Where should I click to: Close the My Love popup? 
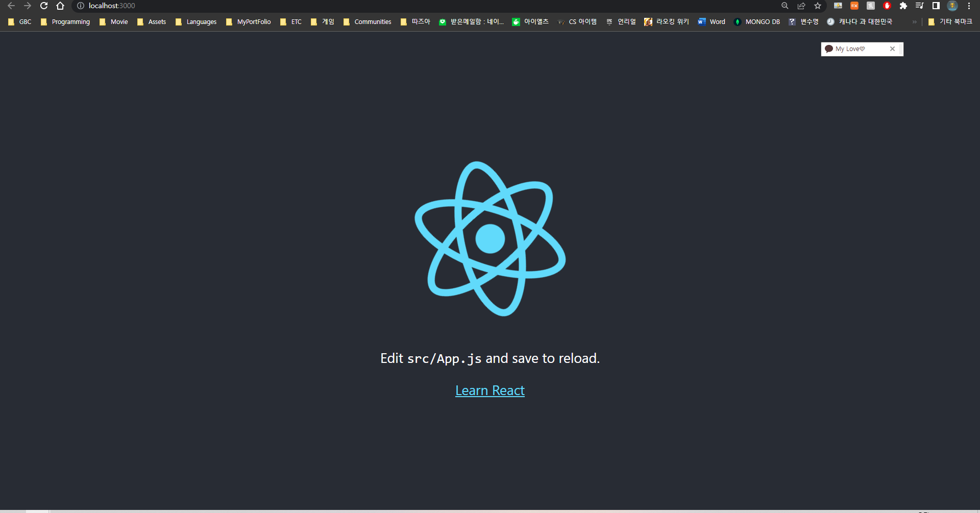(892, 49)
